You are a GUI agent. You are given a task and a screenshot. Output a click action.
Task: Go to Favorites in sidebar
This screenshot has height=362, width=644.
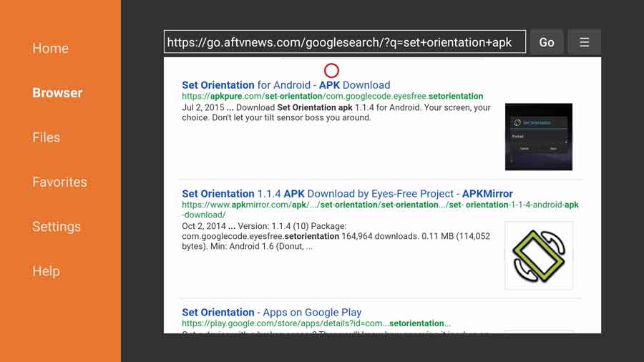[59, 182]
